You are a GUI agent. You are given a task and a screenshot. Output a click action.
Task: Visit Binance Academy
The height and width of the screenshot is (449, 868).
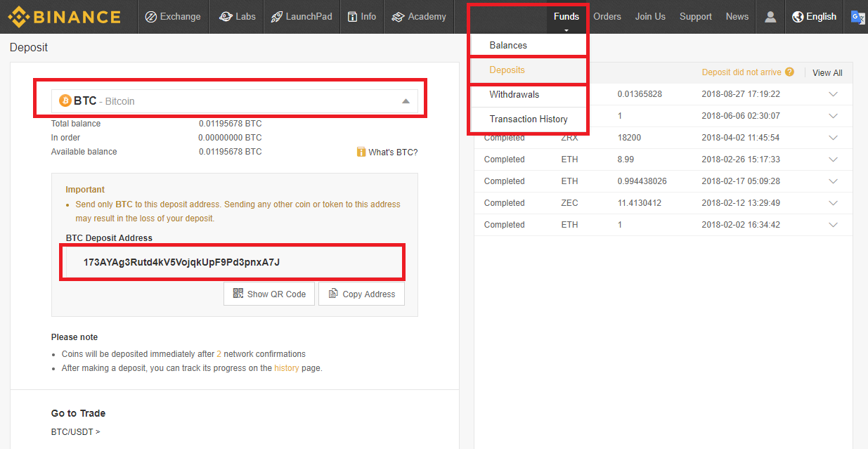(x=419, y=17)
